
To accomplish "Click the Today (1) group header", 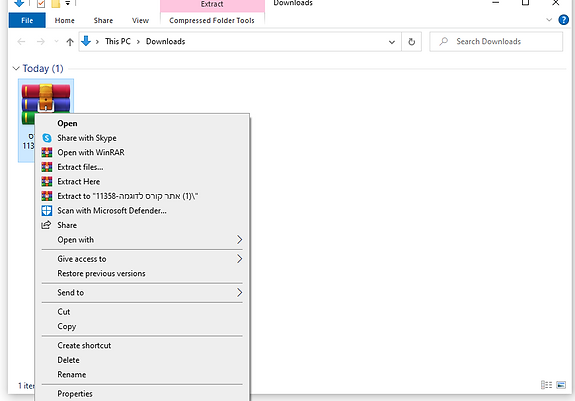I will 43,69.
